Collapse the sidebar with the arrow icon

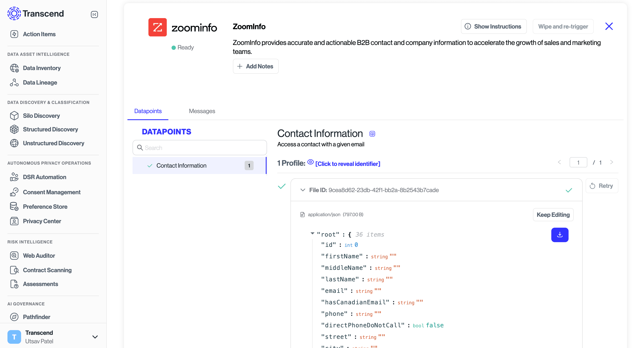(94, 14)
